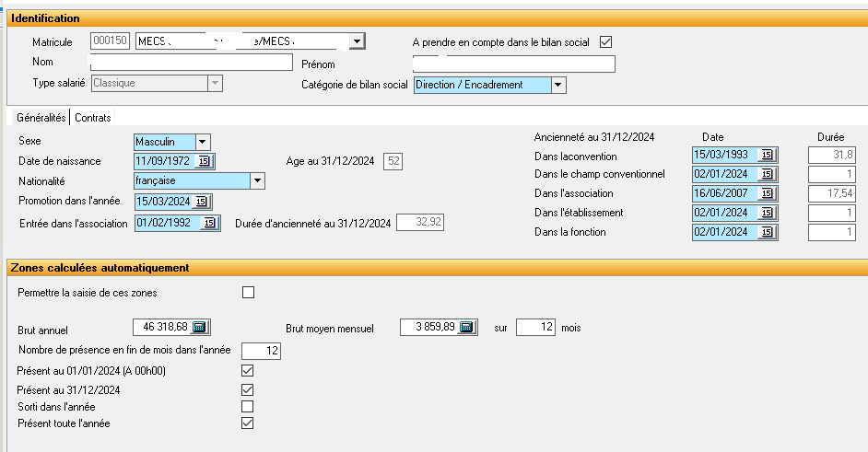Open calculator icon next to Brut moyen mensuel
The height and width of the screenshot is (452, 868).
pos(467,327)
